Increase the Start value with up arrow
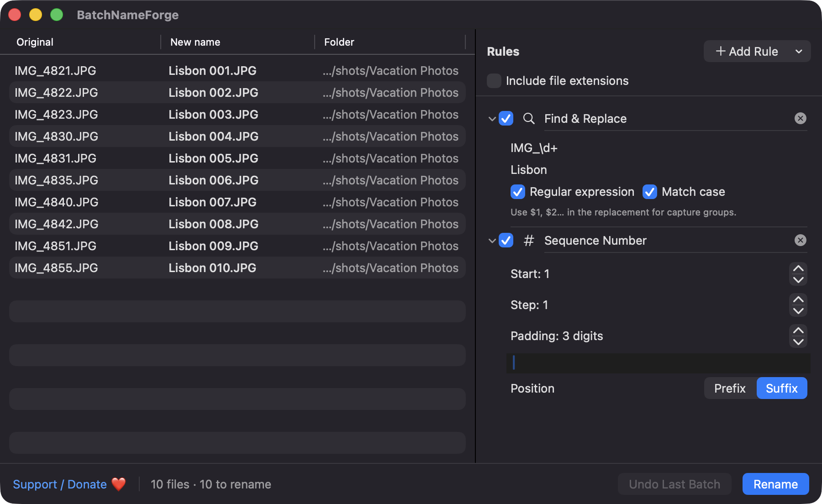This screenshot has height=504, width=822. [798, 268]
